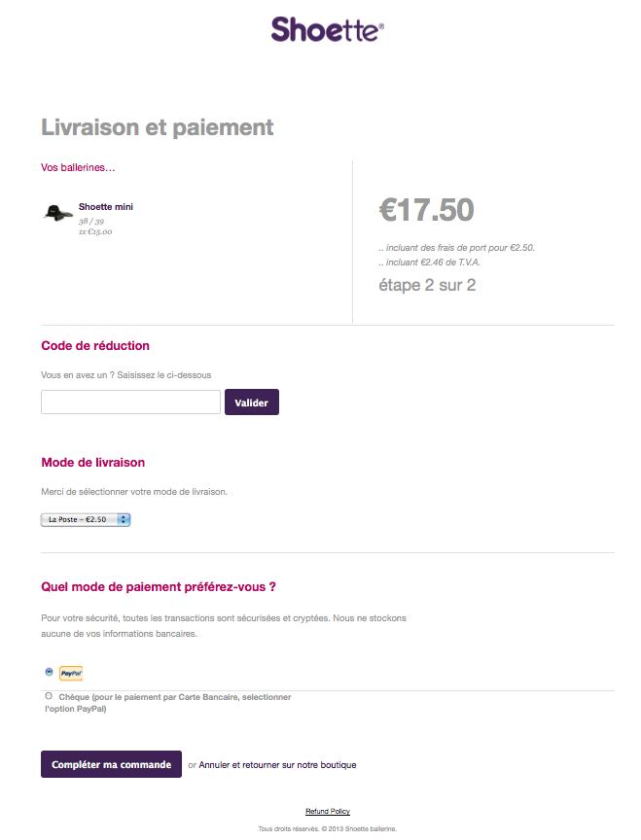Click inside the discount code field

pyautogui.click(x=130, y=402)
